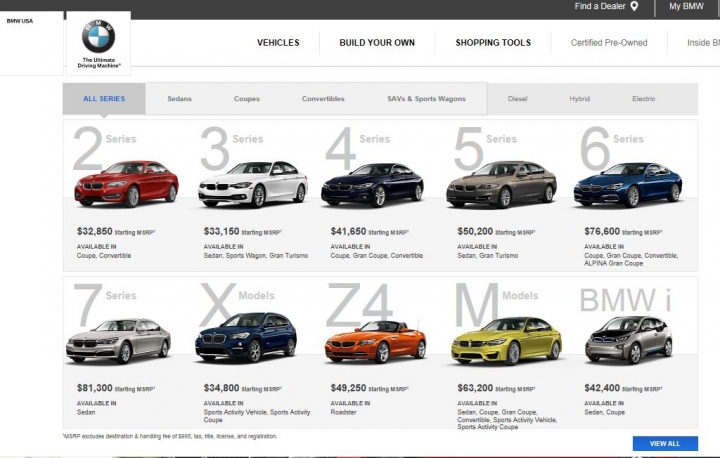Select the All Series tab
Screen dimensions: 720x458
[104, 99]
